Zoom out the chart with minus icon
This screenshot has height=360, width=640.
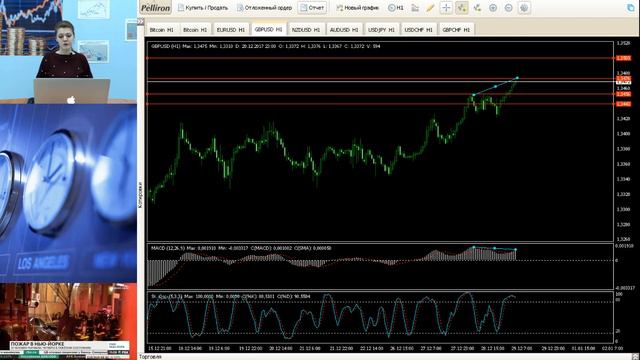(508, 8)
